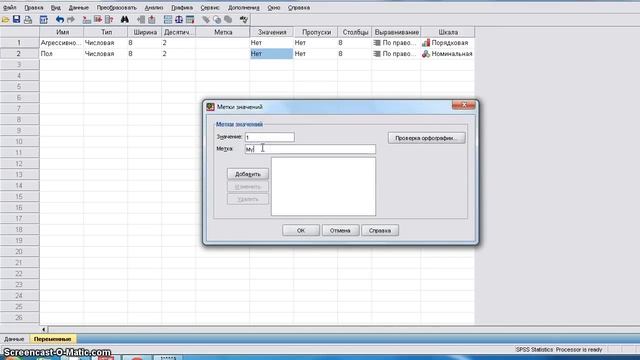The width and height of the screenshot is (640, 360).
Task: Click the Метка column header
Action: 223,32
